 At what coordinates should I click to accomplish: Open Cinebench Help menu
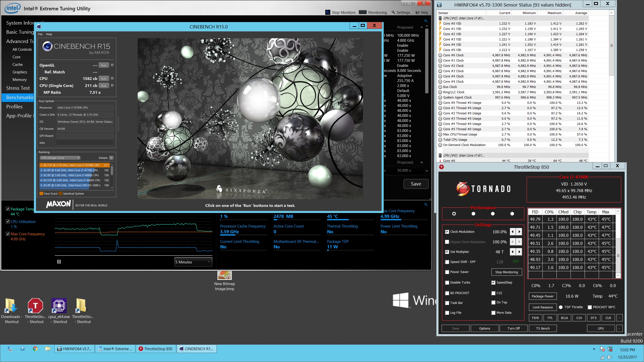[49, 34]
